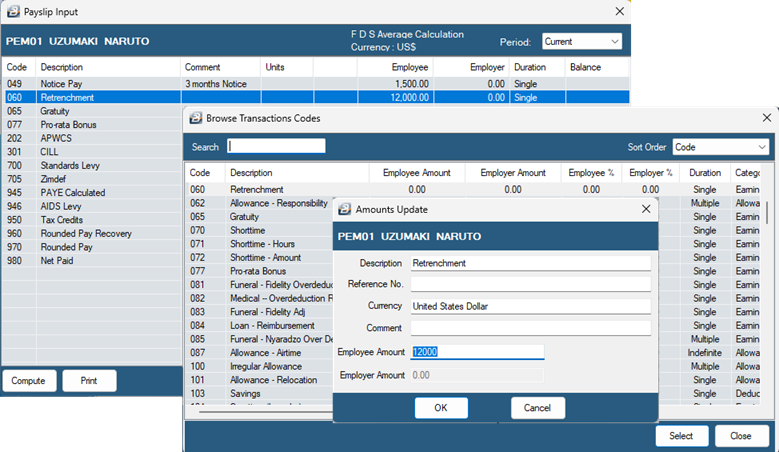The image size is (779, 452).
Task: Click the Print button in Payslip Input
Action: coord(89,380)
